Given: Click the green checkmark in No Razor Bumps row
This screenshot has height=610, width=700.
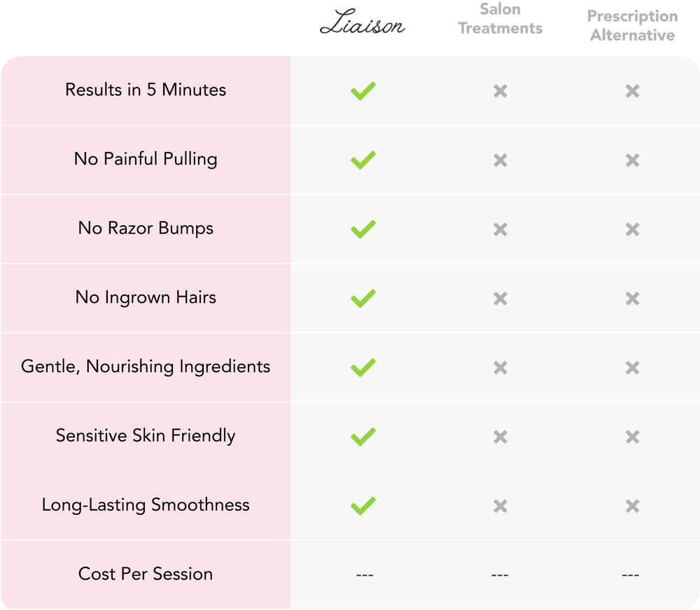Looking at the screenshot, I should [x=363, y=229].
